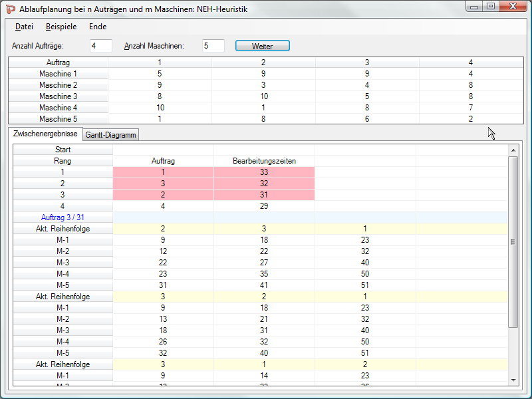Open the Datei menu

[x=25, y=27]
